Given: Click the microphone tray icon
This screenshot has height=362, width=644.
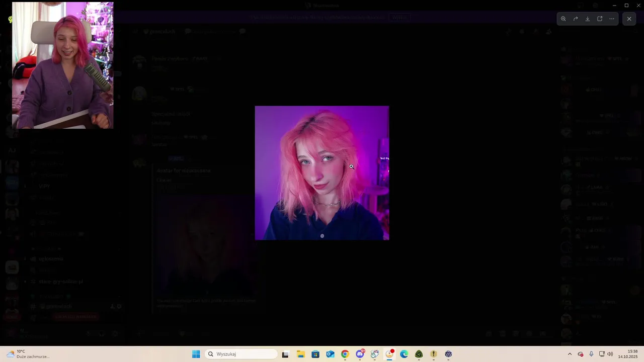Looking at the screenshot, I should tap(591, 354).
